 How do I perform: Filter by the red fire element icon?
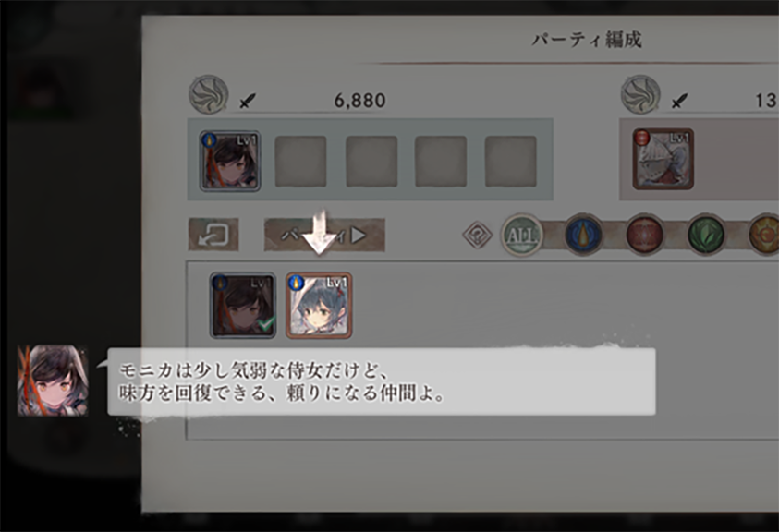644,235
